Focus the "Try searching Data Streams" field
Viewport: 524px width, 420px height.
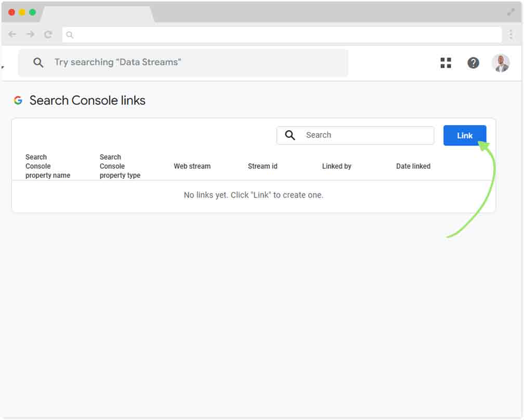183,62
